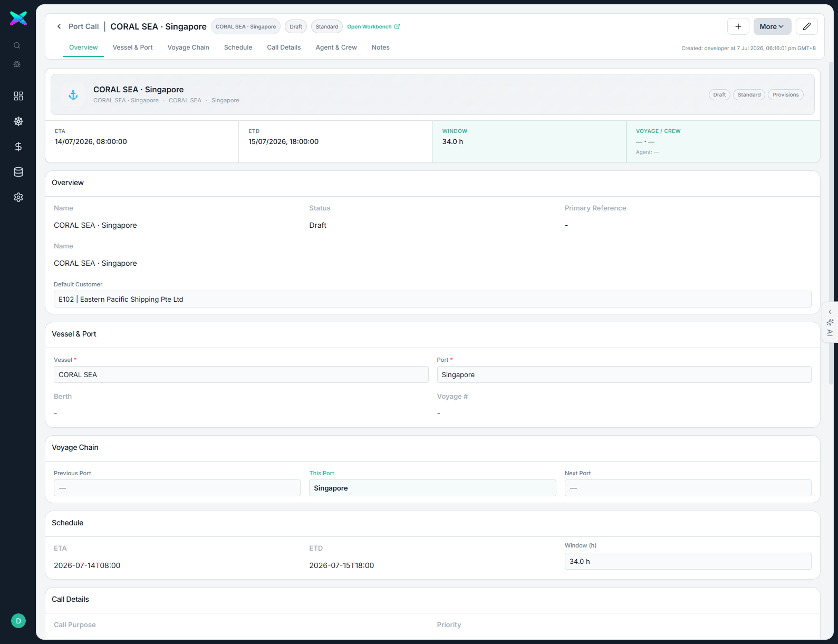Click the Vessel field CORAL SEA

(x=241, y=374)
